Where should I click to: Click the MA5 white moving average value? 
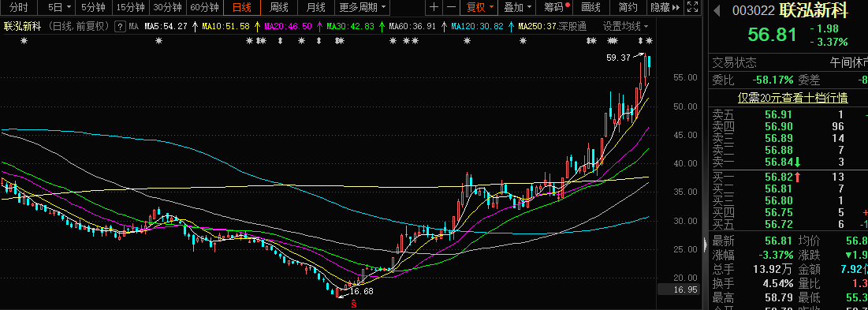166,27
